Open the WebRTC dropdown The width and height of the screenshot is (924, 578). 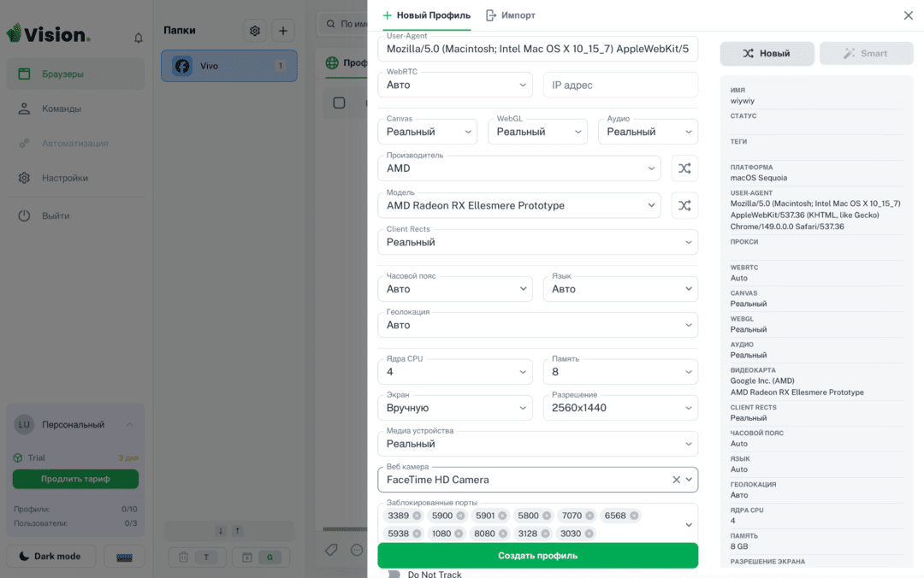pos(455,85)
